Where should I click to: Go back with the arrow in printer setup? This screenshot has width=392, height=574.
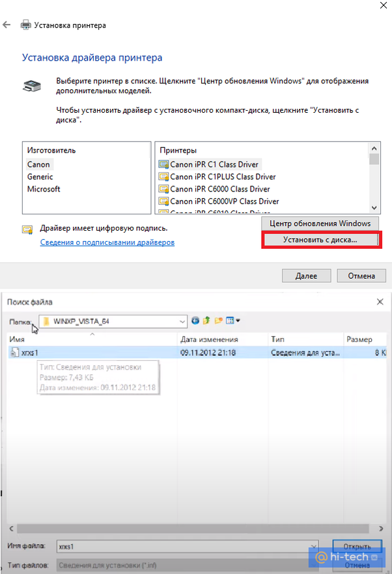7,25
